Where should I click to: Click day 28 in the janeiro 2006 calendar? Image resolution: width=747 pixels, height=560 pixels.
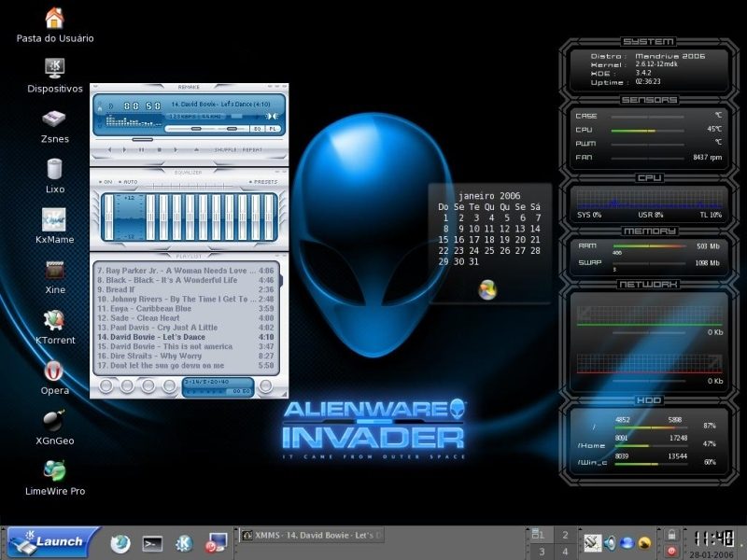click(535, 250)
